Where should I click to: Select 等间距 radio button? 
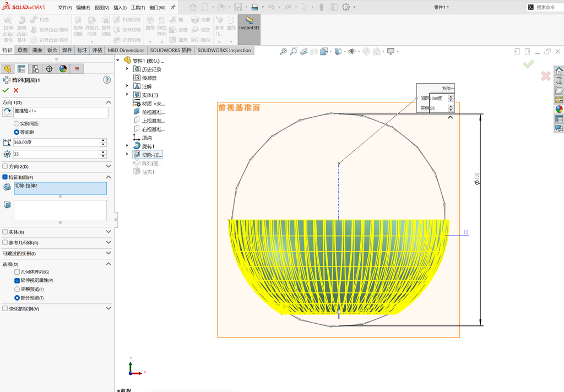coord(17,132)
